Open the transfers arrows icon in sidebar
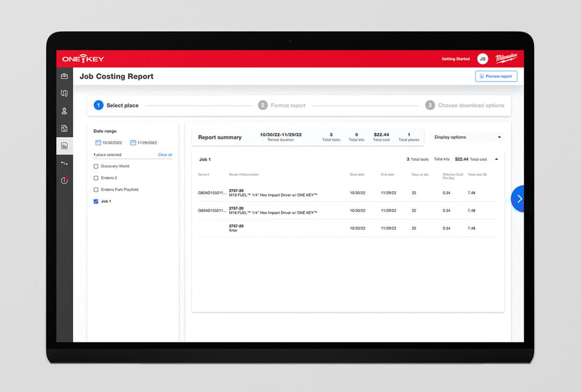The image size is (581, 392). [x=64, y=163]
